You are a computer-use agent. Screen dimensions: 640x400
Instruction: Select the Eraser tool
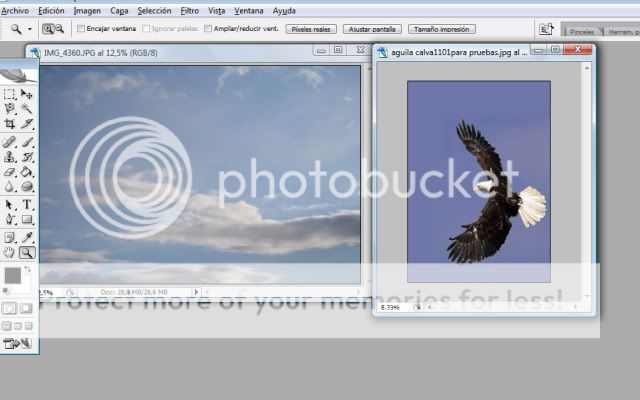(x=9, y=171)
